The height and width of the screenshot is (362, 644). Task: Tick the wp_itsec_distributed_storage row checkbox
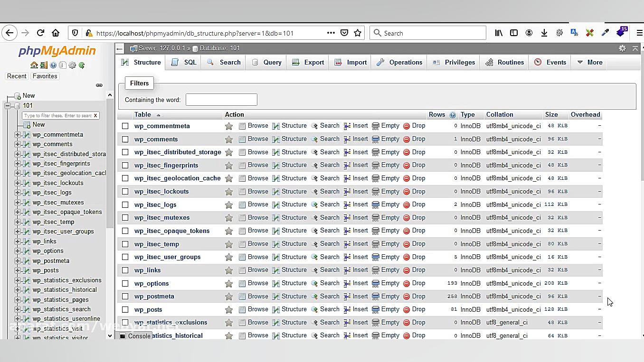125,152
